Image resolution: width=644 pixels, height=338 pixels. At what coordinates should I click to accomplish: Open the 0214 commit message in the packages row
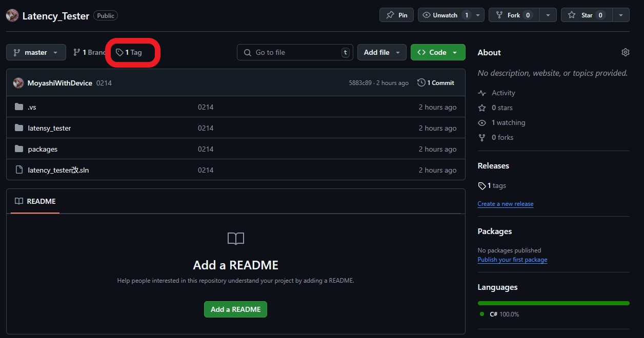click(x=206, y=149)
